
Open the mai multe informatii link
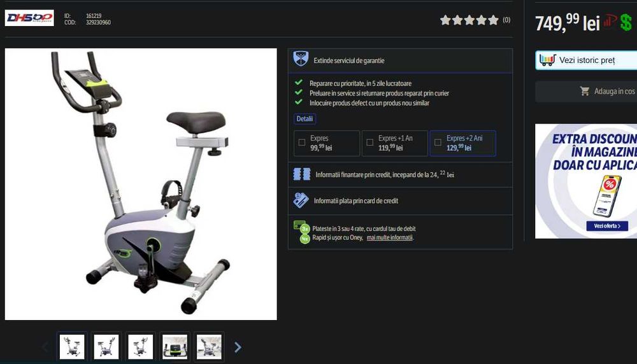[x=390, y=238]
